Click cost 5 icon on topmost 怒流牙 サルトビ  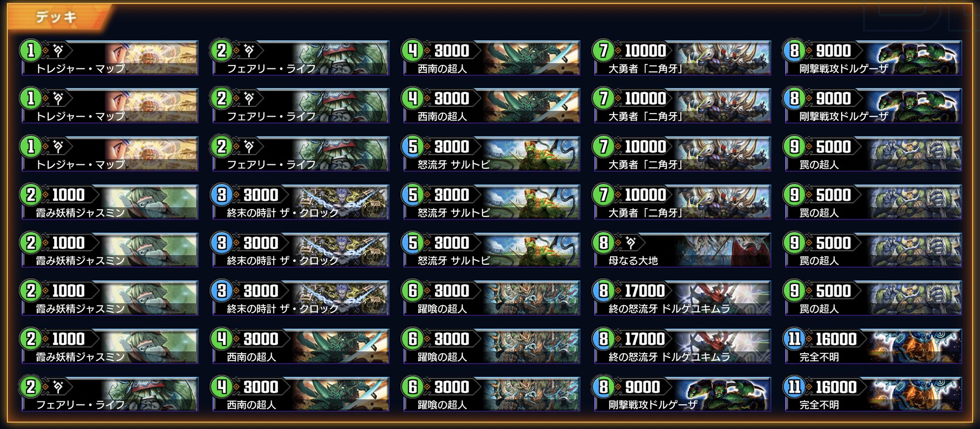click(x=413, y=146)
